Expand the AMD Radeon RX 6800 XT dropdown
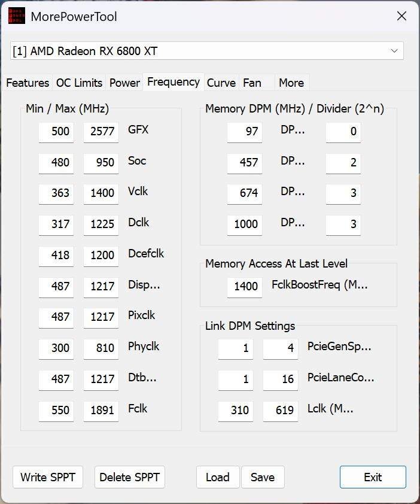This screenshot has width=420, height=504. [394, 51]
